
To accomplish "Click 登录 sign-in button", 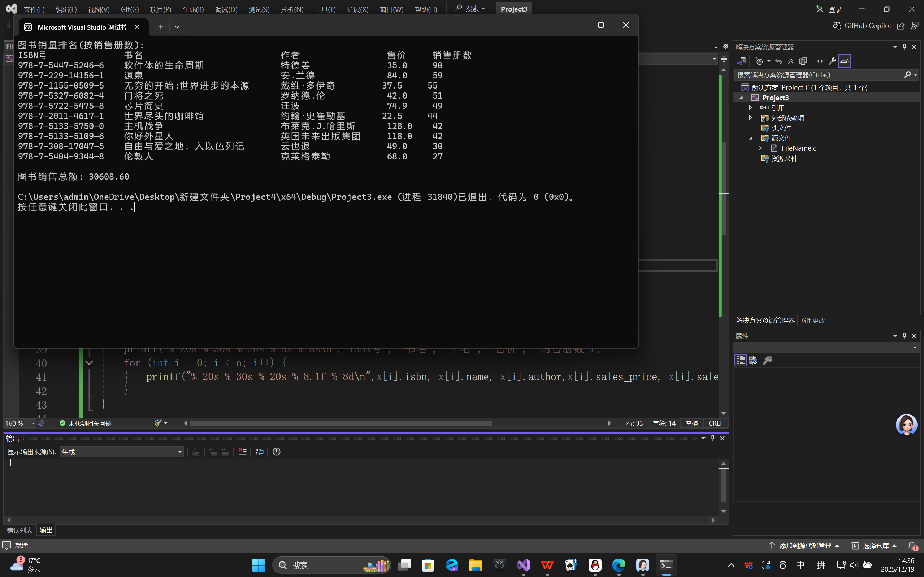I will 829,9.
